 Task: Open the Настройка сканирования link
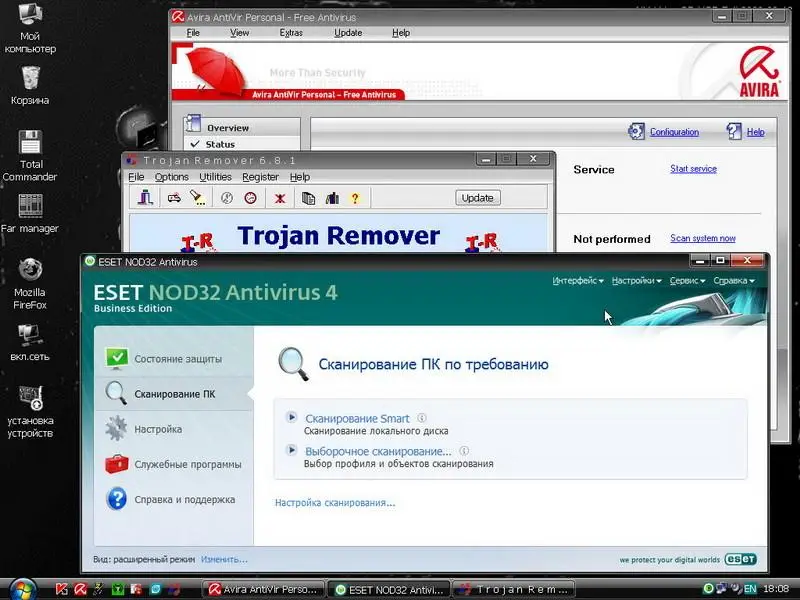coord(335,503)
